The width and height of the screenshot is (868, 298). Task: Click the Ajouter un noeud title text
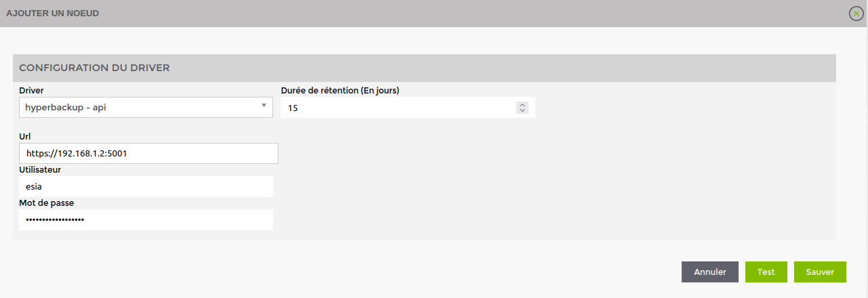(x=53, y=14)
